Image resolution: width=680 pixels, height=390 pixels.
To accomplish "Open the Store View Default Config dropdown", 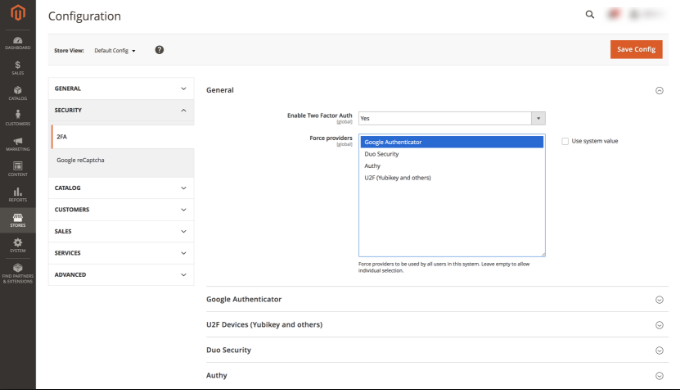I will (115, 50).
